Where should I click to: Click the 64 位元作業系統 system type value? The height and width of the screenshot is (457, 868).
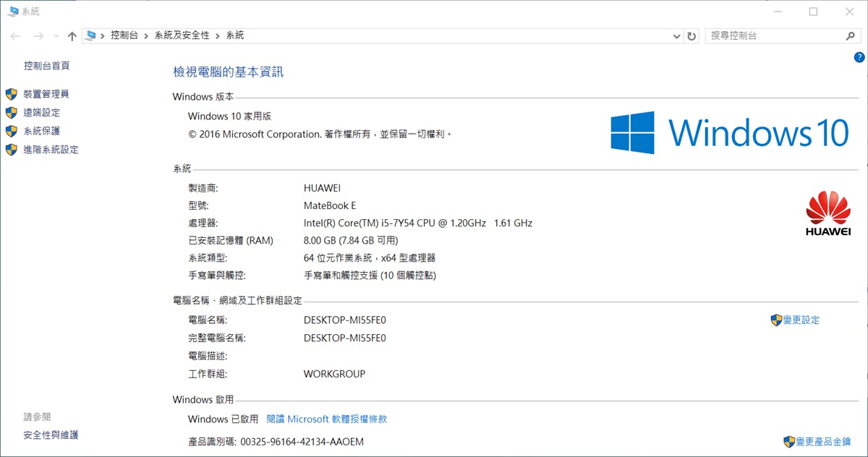370,257
